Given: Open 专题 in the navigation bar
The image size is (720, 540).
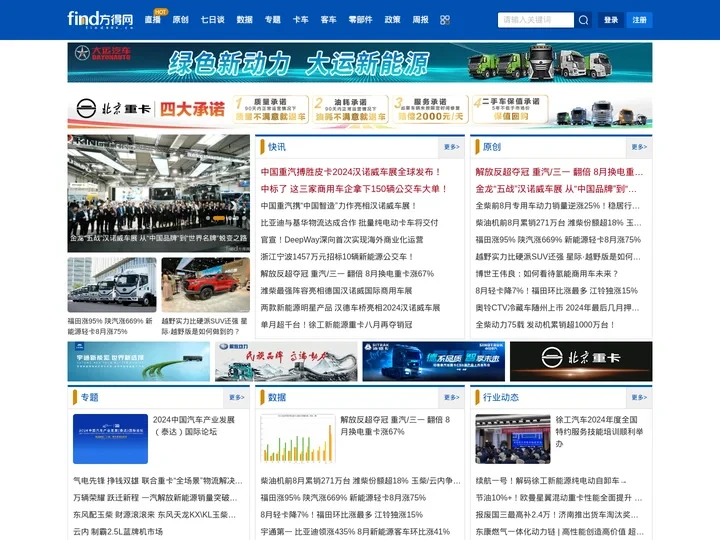Looking at the screenshot, I should 272,20.
